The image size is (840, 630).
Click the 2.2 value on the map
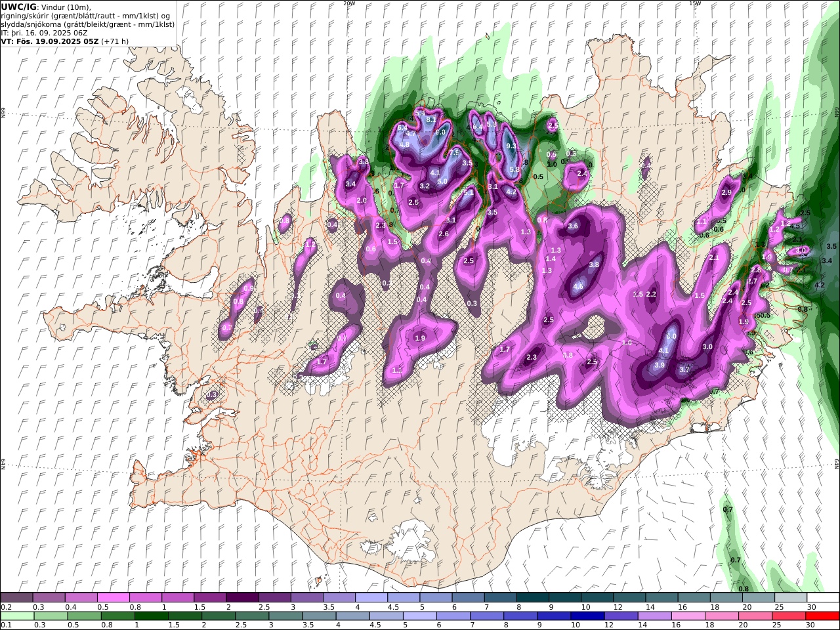[x=651, y=295]
